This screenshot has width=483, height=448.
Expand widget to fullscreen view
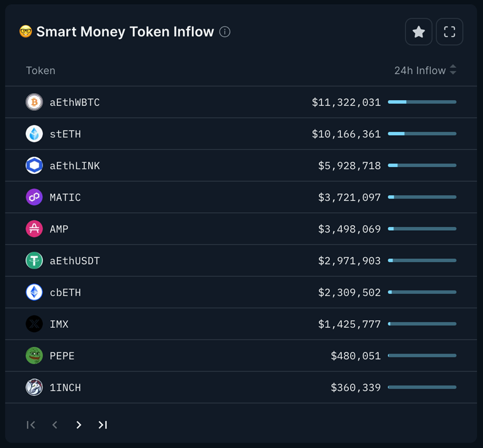click(449, 32)
